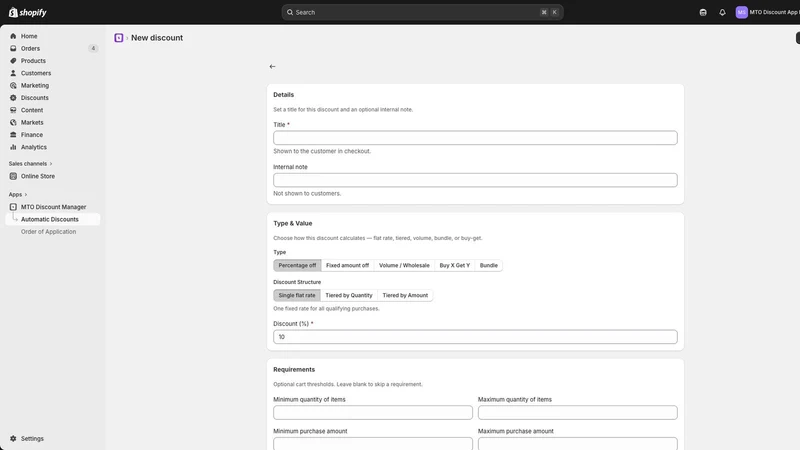
Task: Click the Online Store icon
Action: (13, 176)
